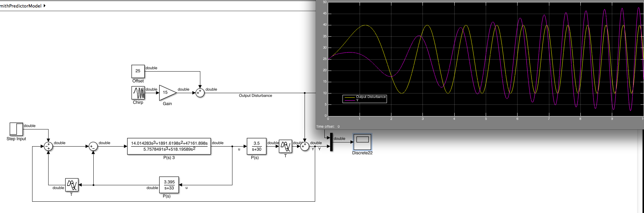This screenshot has height=213, width=644.
Task: Click the vertical scrollbar at right edge of canvas
Action: (641, 171)
